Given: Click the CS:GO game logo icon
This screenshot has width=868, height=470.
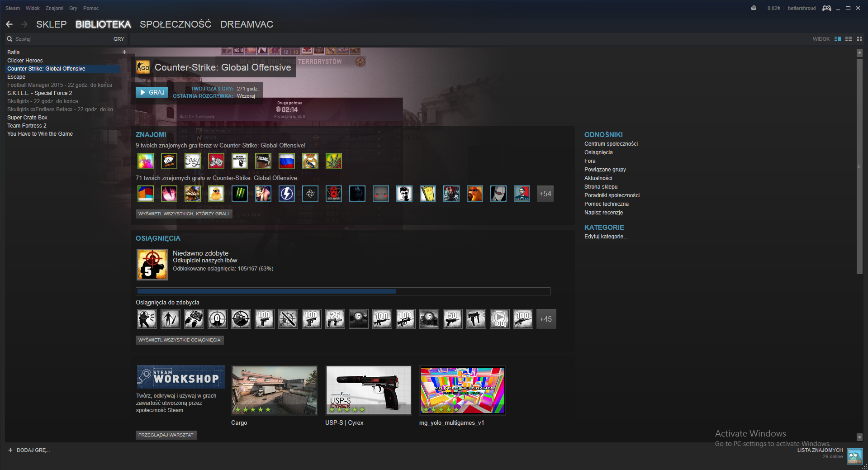Looking at the screenshot, I should coord(143,67).
